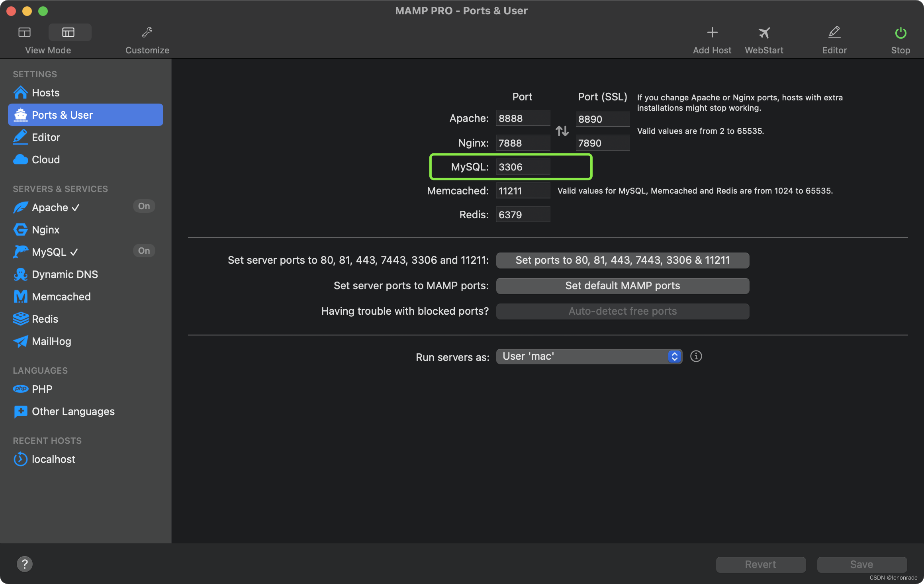
Task: Open Redis service settings
Action: pos(86,319)
